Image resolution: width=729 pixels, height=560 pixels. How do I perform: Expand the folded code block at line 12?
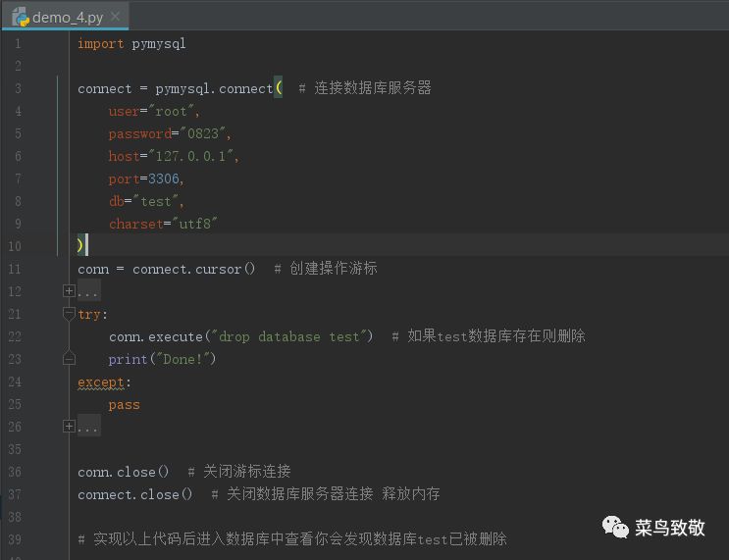click(69, 291)
